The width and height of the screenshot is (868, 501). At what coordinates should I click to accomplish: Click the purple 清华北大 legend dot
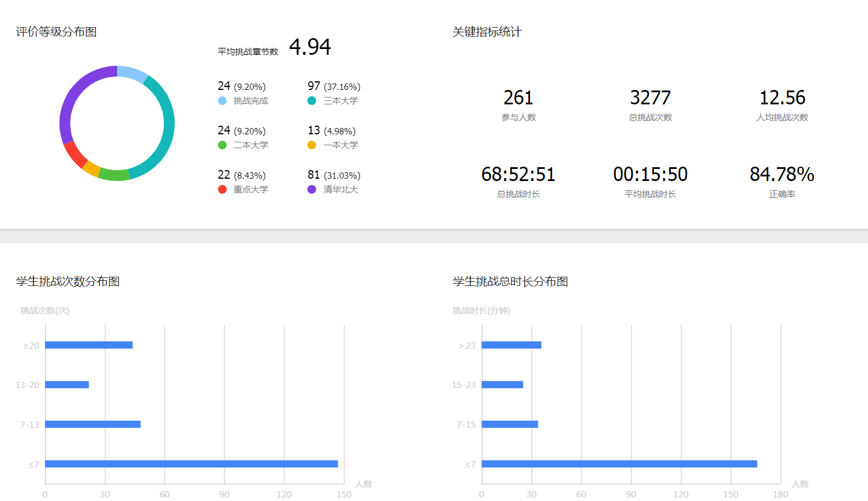click(x=311, y=190)
